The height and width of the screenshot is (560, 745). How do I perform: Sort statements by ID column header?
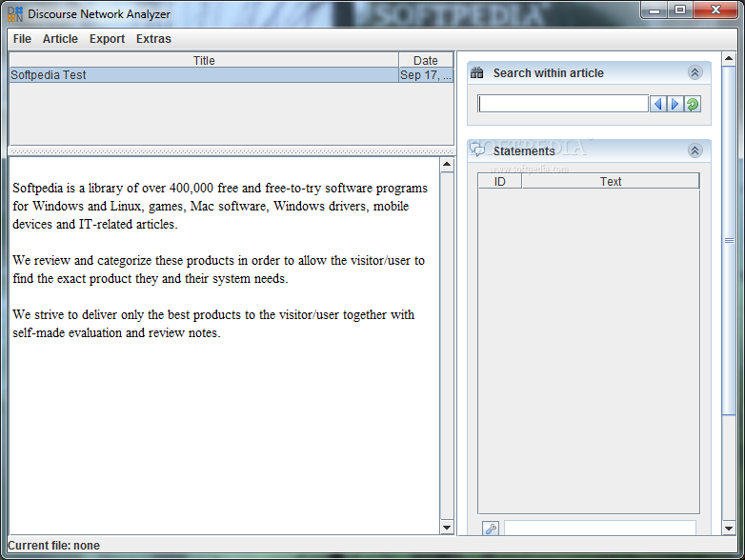tap(500, 182)
